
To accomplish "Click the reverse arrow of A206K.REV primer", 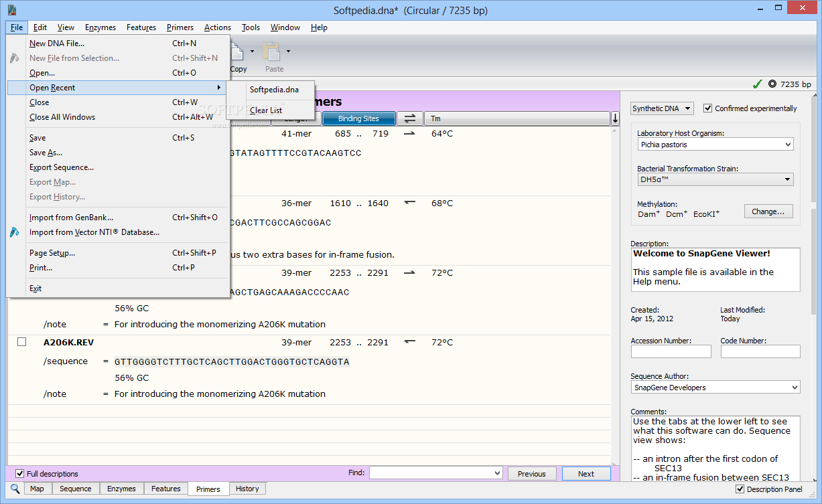I will [409, 342].
